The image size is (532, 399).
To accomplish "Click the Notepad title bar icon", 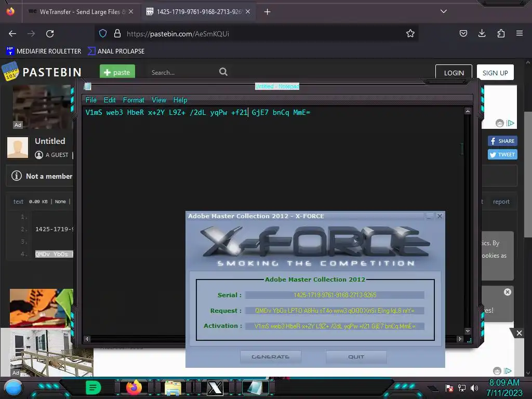I will click(x=87, y=86).
